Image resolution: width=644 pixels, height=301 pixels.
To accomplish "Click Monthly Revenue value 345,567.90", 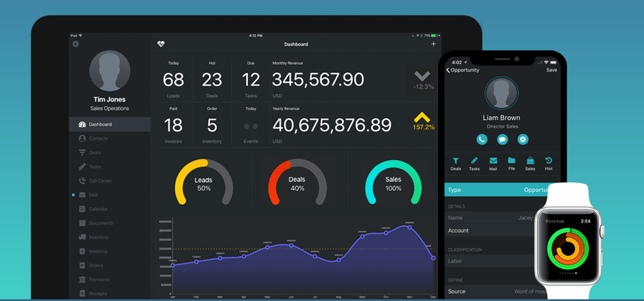I will click(x=318, y=80).
